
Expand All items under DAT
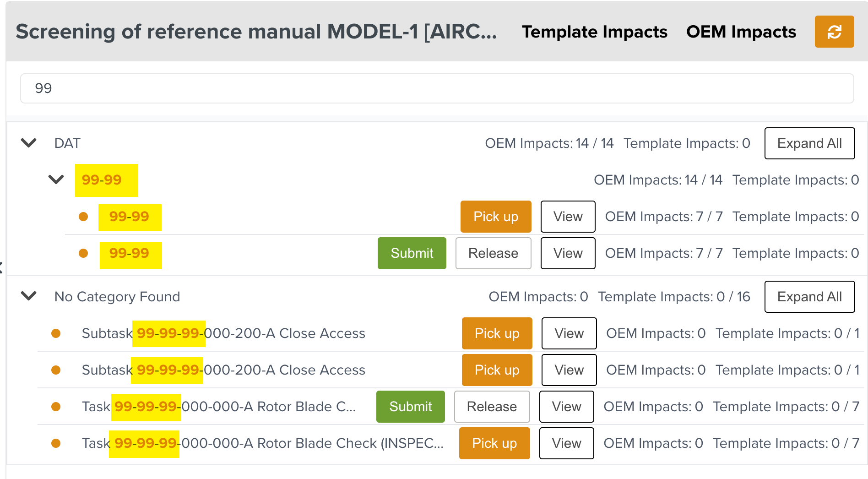pyautogui.click(x=809, y=143)
